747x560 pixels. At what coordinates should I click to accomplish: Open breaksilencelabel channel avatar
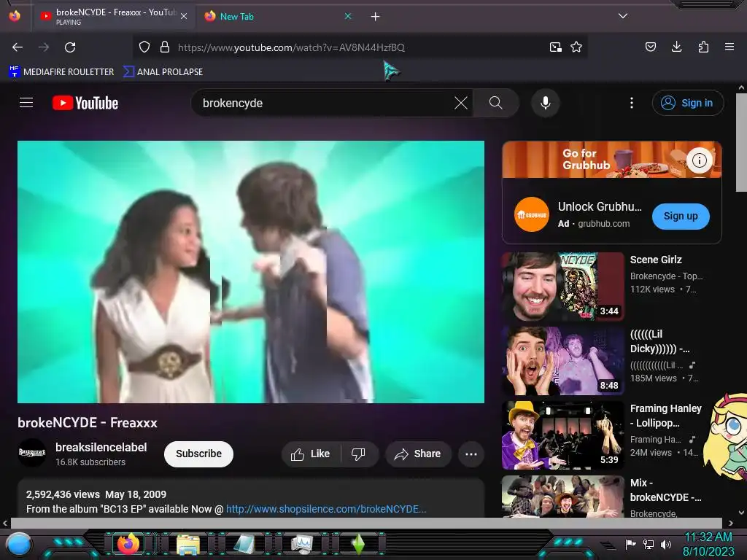[x=32, y=453]
